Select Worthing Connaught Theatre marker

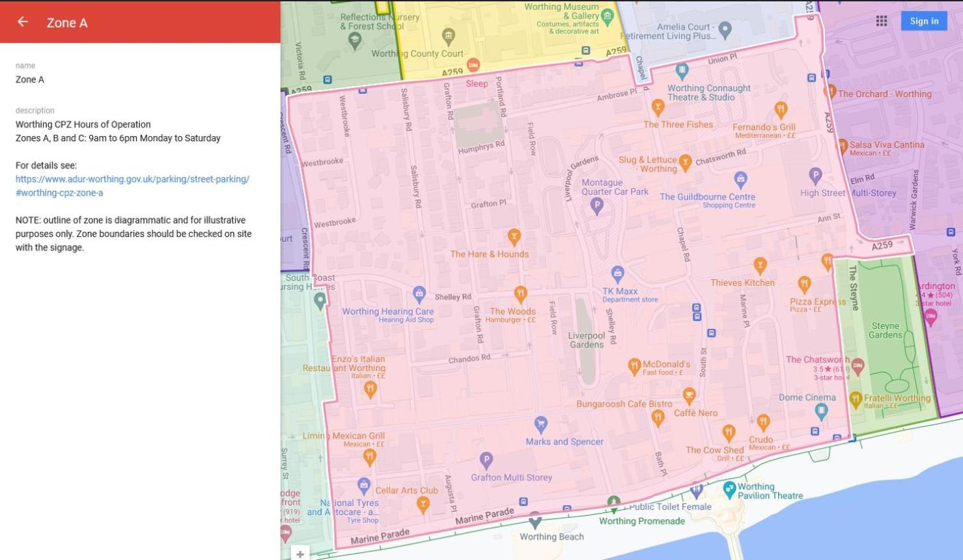(x=682, y=70)
